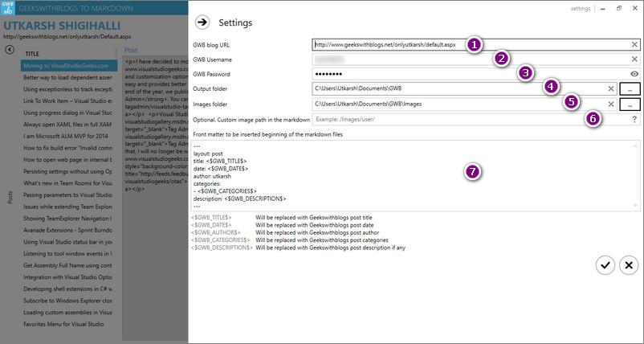The image size is (644, 344).
Task: Reveal password with the eye icon
Action: [x=634, y=74]
